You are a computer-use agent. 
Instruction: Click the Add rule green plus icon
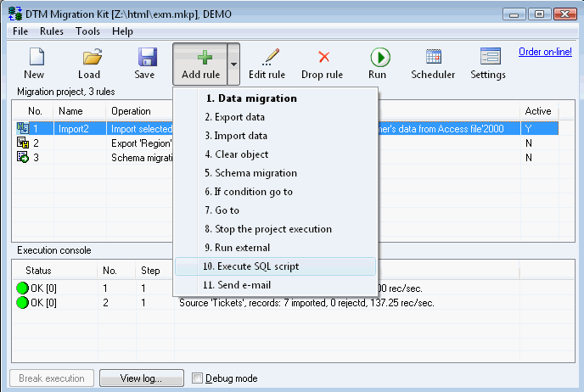[x=205, y=58]
